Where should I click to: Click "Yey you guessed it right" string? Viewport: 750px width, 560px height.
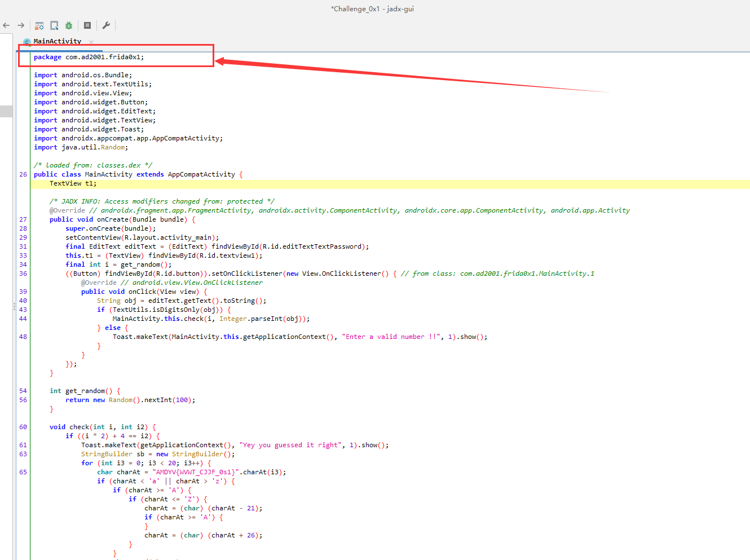click(x=290, y=445)
